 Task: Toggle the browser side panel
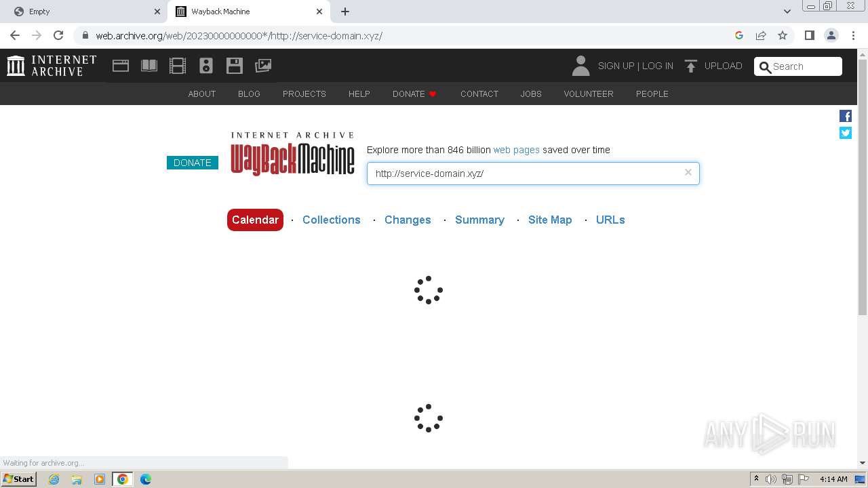coord(809,35)
